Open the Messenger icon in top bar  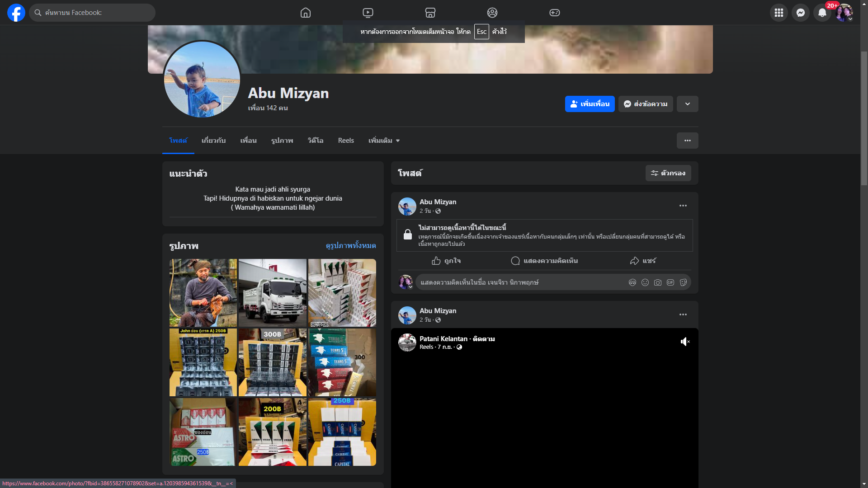(x=800, y=13)
